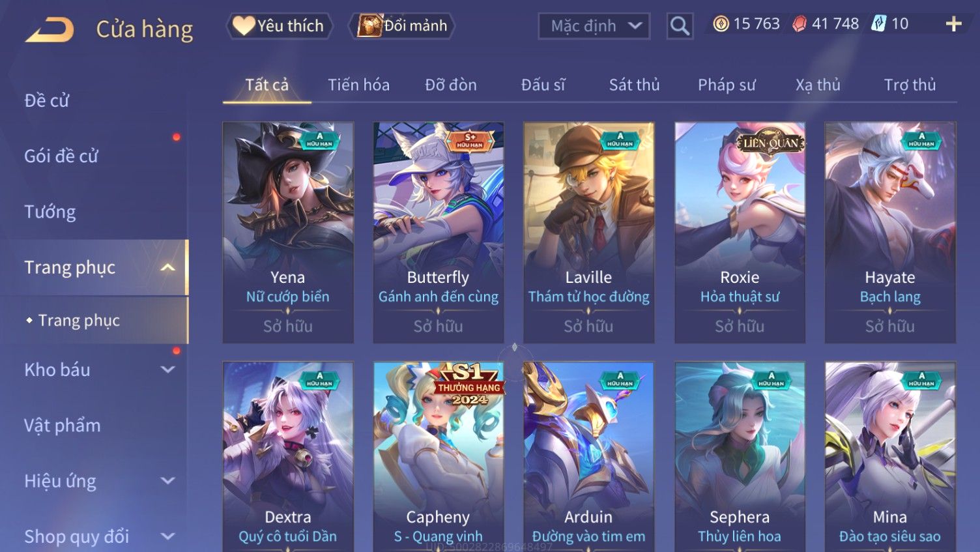The width and height of the screenshot is (980, 552).
Task: Open Butterfly Gánh anh đến cùng skin card
Action: (x=439, y=233)
